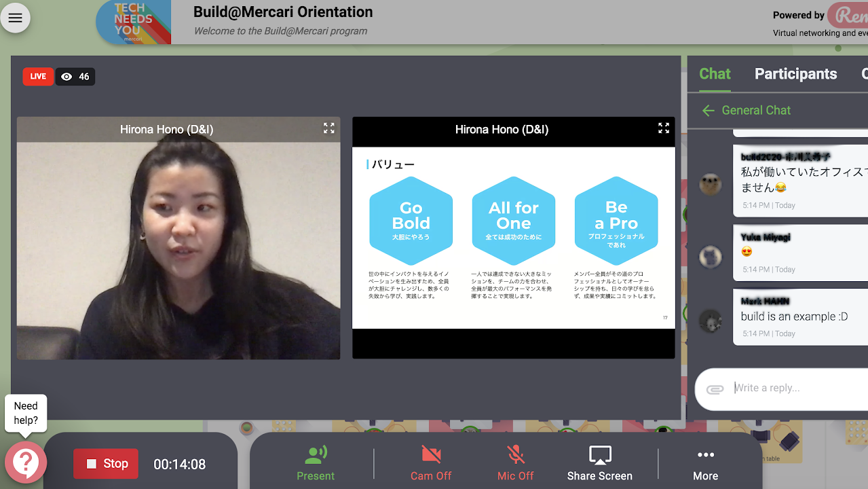Stop the live broadcast
868x489 pixels.
click(106, 464)
